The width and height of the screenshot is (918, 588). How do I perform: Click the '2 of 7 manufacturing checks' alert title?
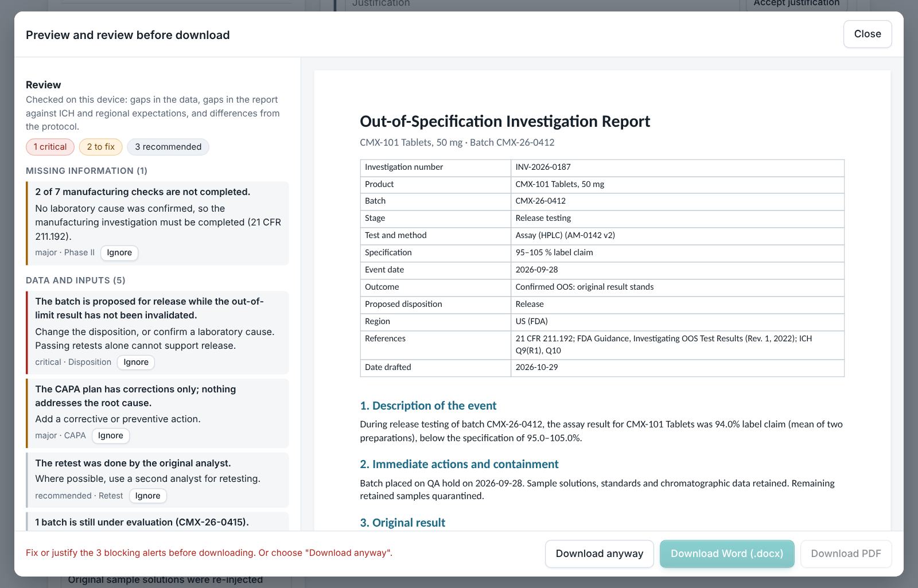(x=143, y=192)
